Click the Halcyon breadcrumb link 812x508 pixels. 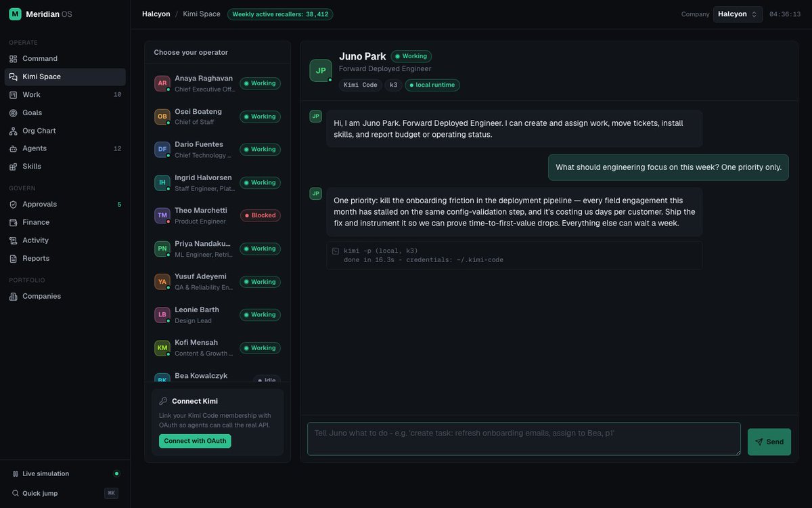156,14
